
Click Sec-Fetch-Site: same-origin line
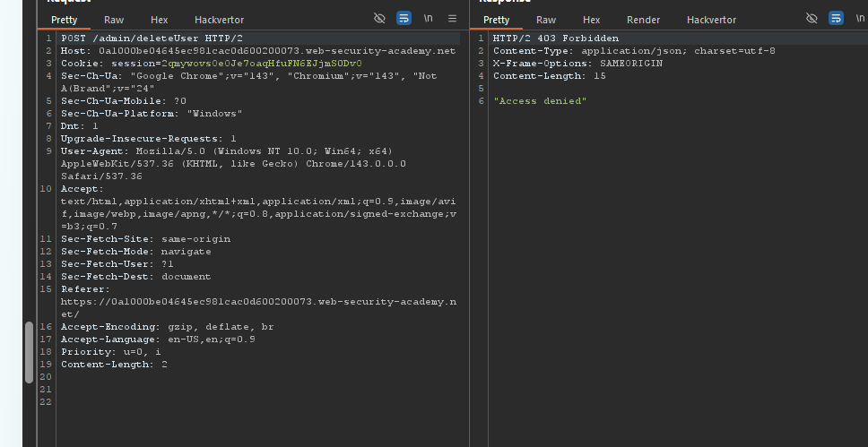145,239
